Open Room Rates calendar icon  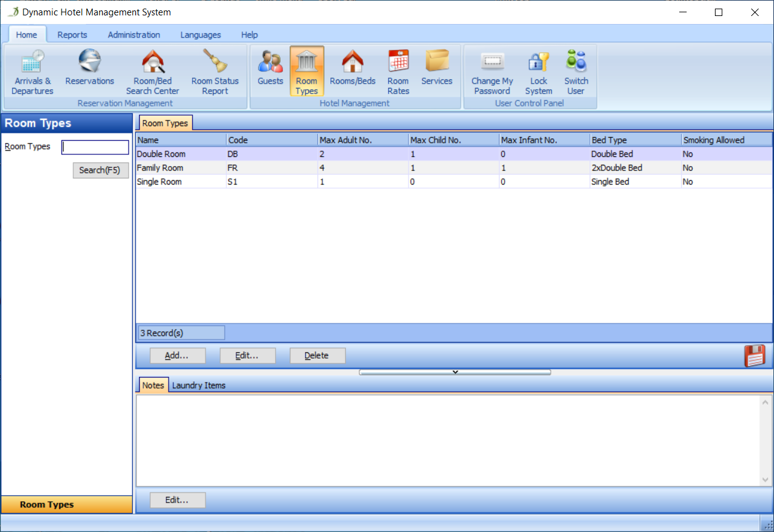coord(398,72)
